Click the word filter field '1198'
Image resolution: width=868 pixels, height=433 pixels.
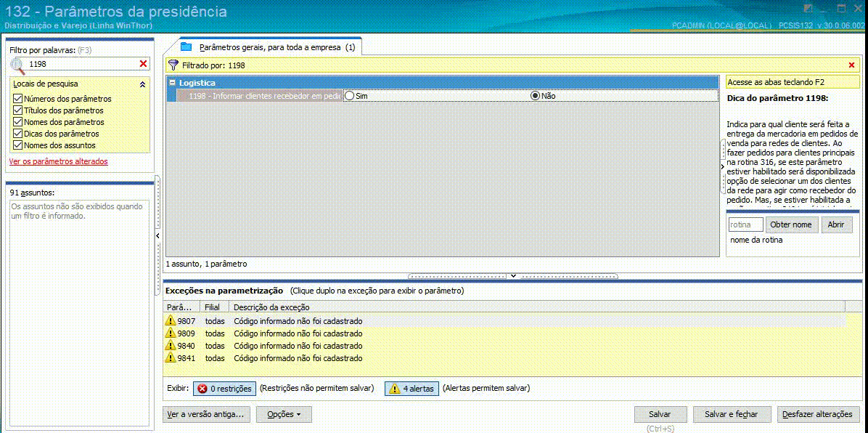click(x=83, y=65)
